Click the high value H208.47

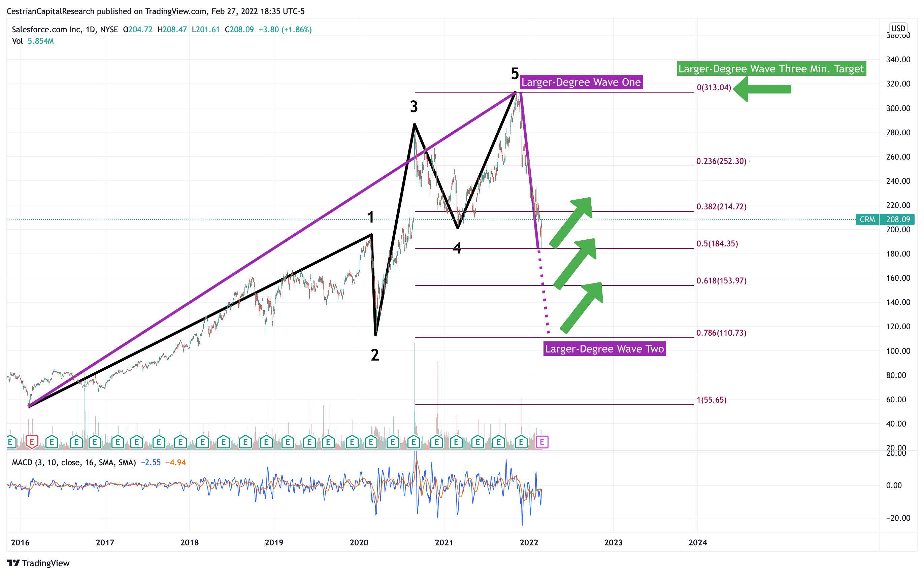point(172,30)
